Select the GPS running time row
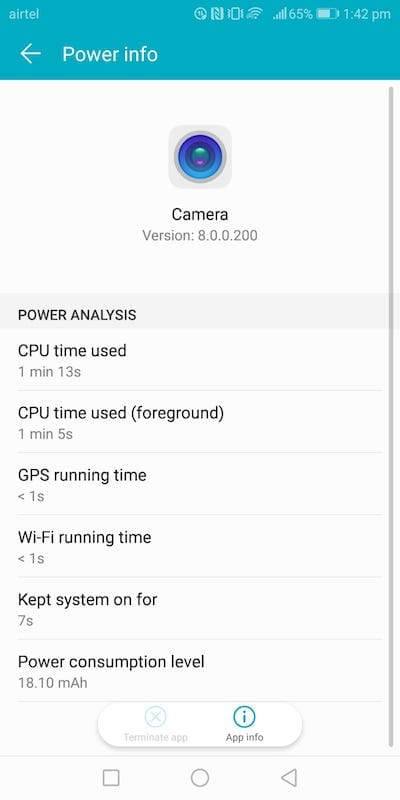The width and height of the screenshot is (400, 800). (x=200, y=485)
